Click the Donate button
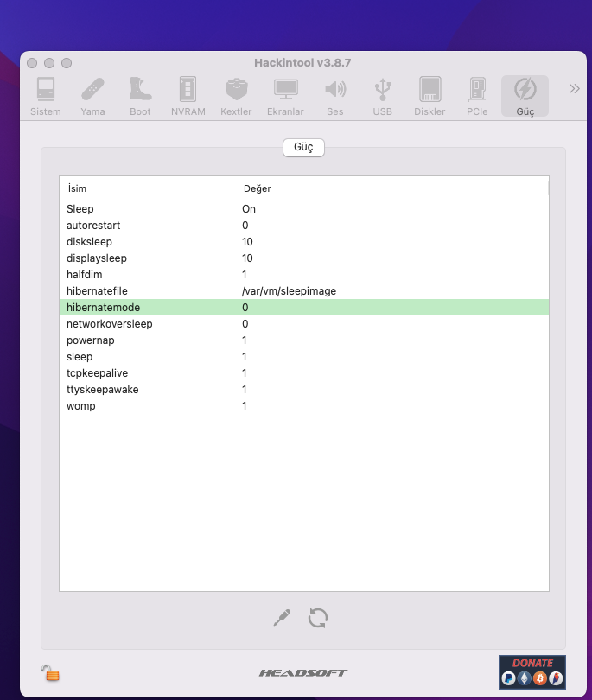Screen dimensions: 592x700 [x=532, y=671]
